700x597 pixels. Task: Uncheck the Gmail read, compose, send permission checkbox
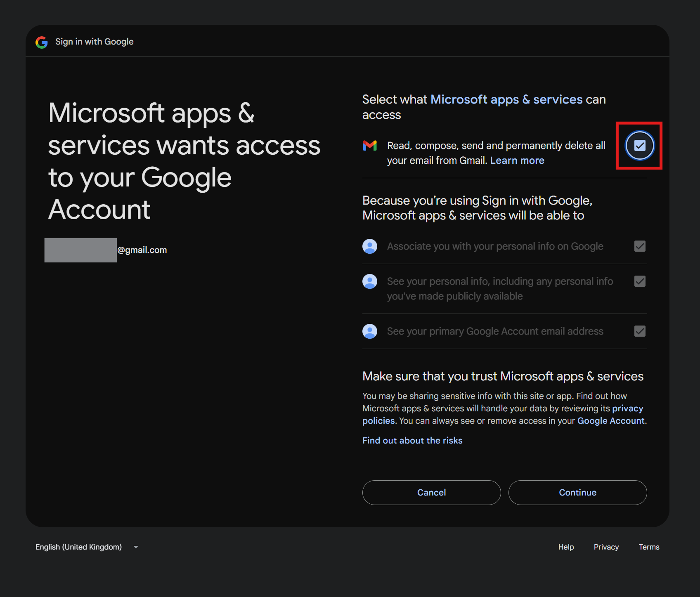(640, 146)
